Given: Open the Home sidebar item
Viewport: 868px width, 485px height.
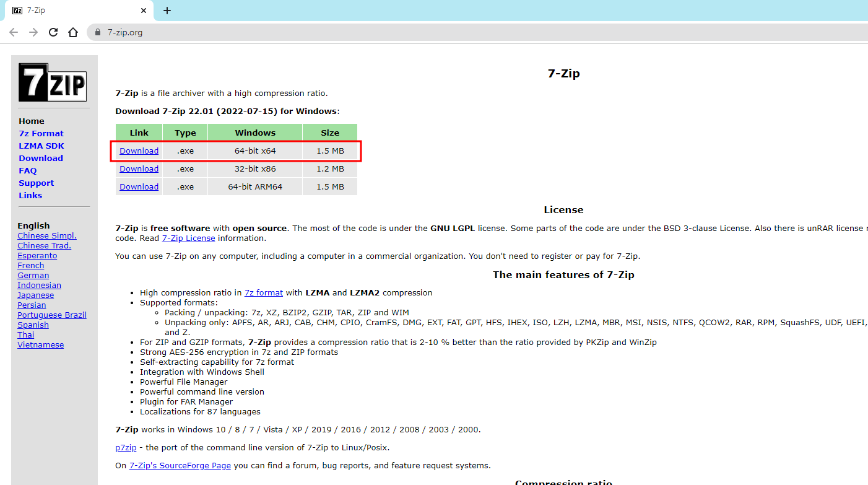Looking at the screenshot, I should tap(32, 121).
